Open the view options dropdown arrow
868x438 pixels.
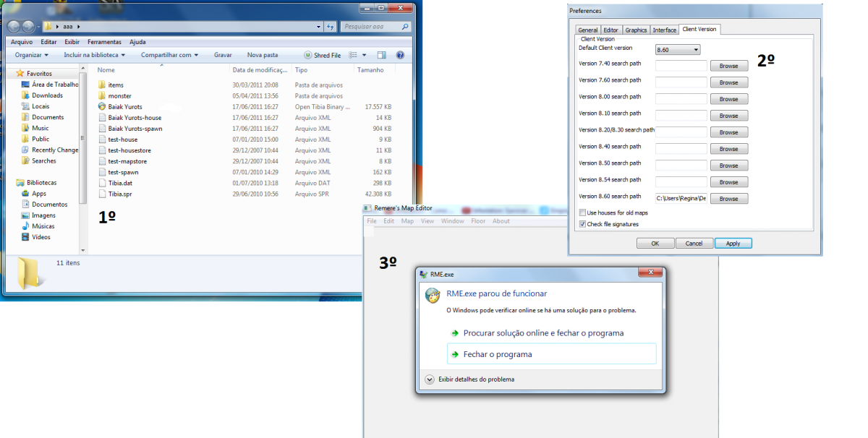coord(364,55)
